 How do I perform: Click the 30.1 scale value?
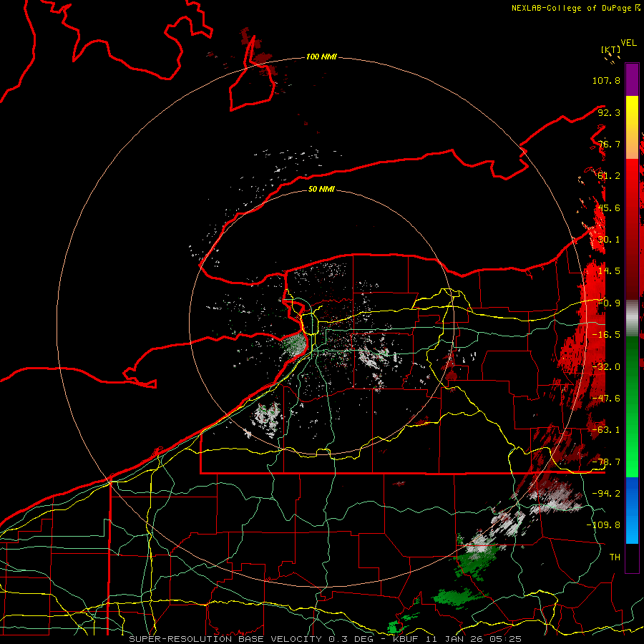(x=609, y=240)
